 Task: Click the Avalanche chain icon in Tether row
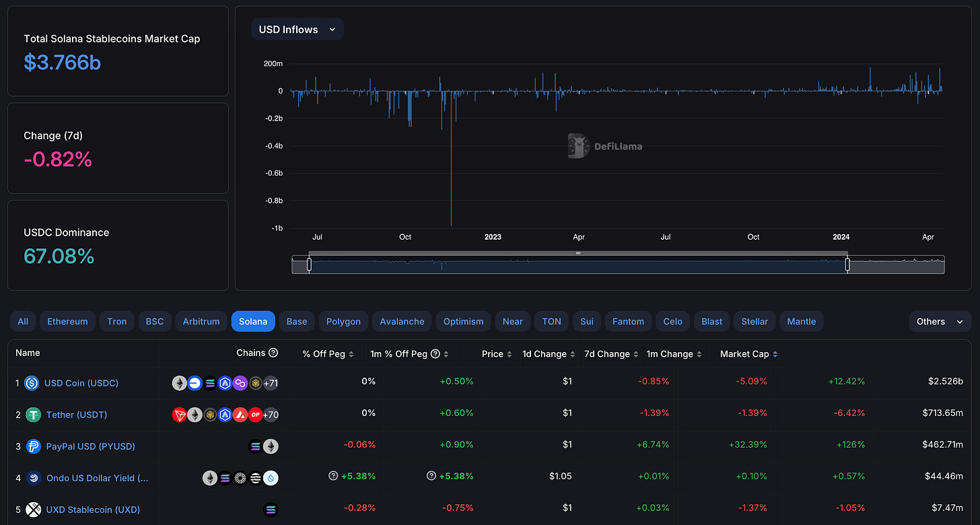pyautogui.click(x=240, y=415)
